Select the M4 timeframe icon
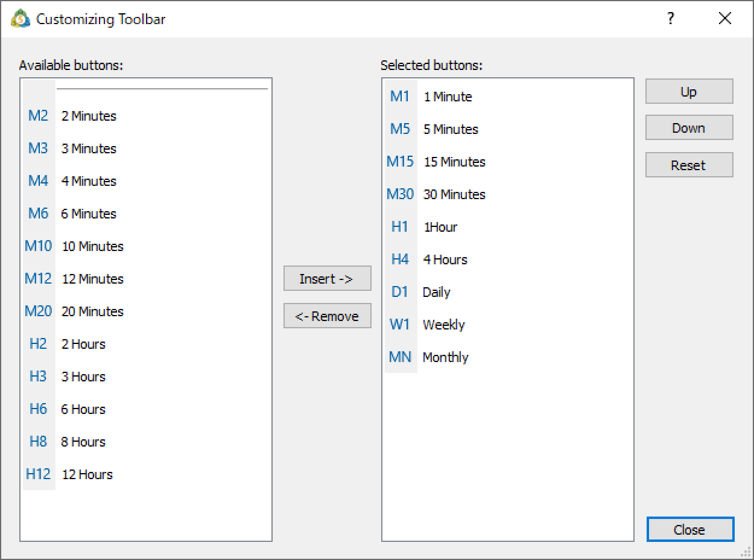This screenshot has height=560, width=754. click(38, 181)
